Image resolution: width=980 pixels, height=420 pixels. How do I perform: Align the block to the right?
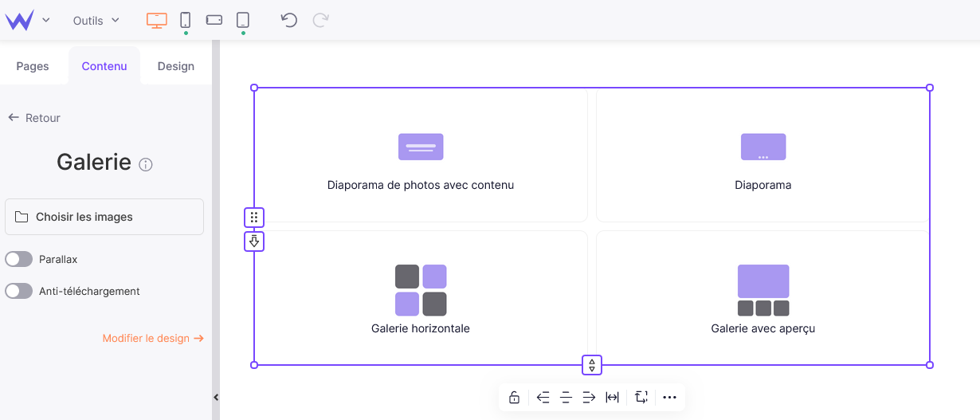click(x=589, y=398)
